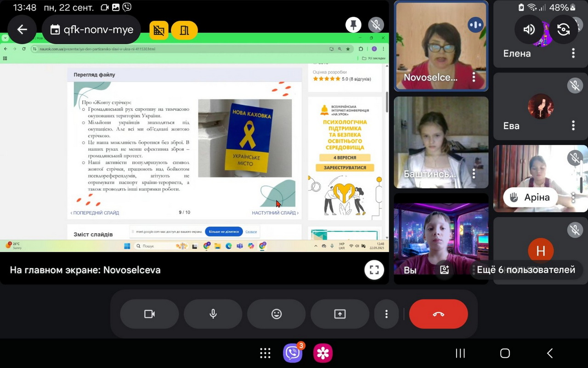
Task: Tap the yellow leave-room door icon
Action: [x=184, y=30]
